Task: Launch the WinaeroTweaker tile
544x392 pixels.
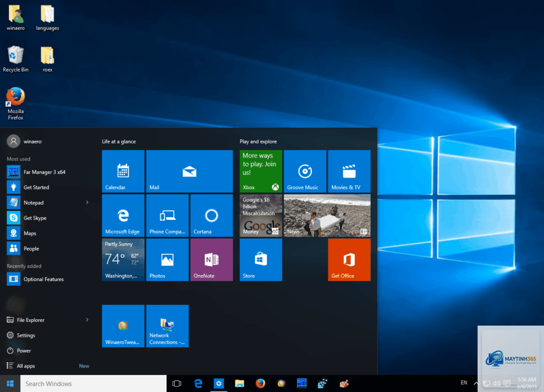Action: pos(123,326)
